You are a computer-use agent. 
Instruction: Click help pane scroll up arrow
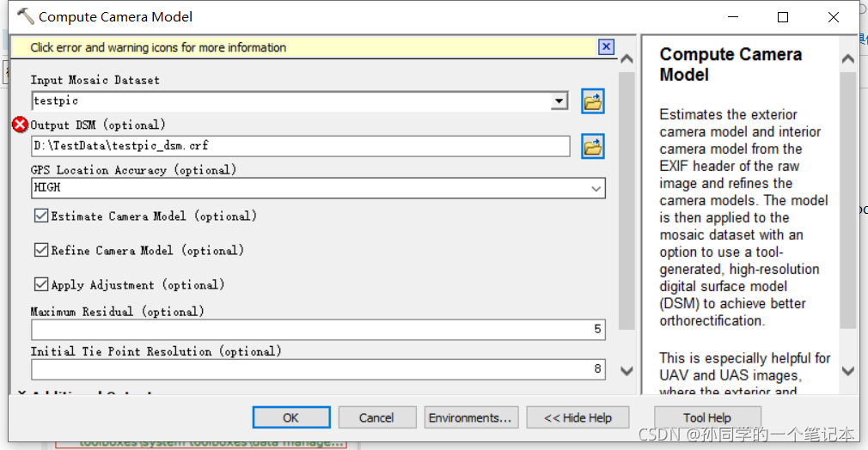[x=848, y=58]
